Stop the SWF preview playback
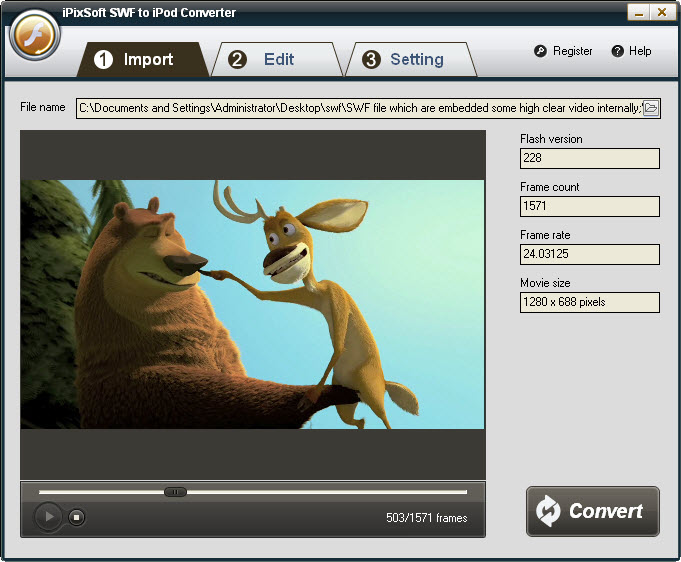This screenshot has width=681, height=562. [x=76, y=517]
